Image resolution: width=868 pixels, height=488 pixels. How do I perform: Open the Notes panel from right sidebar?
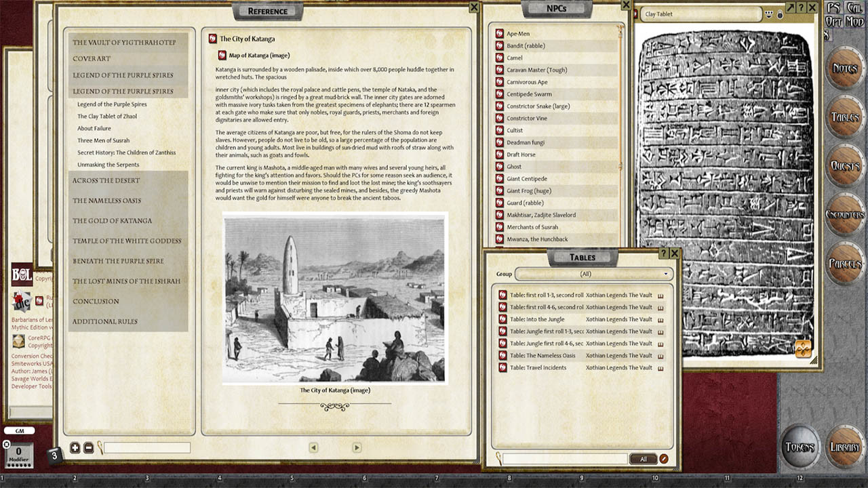844,68
